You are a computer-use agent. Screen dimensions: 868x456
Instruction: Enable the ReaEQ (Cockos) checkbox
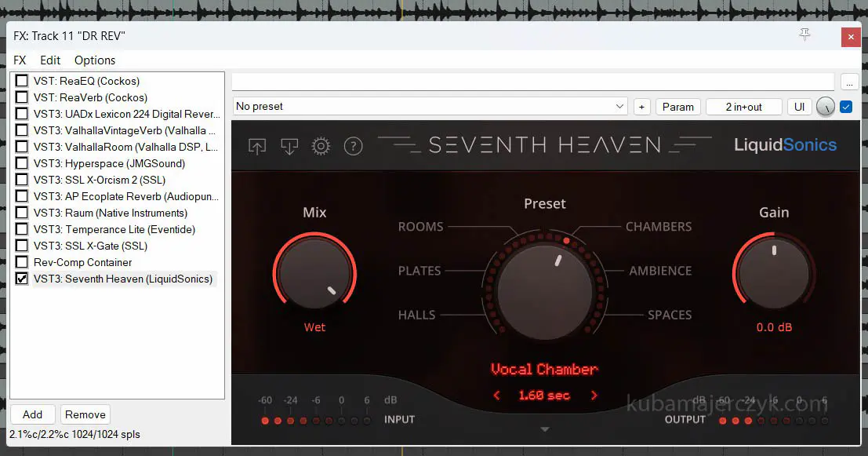pos(22,81)
